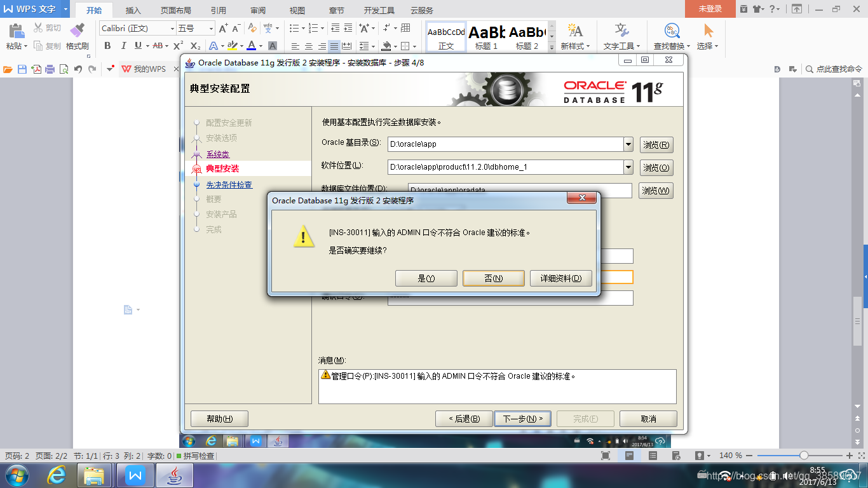
Task: Click the Format Painter brush icon
Action: point(77,30)
